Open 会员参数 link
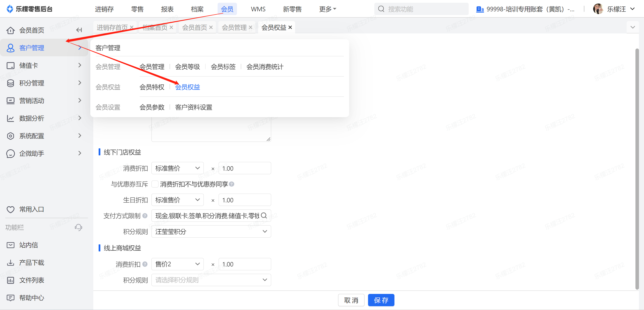The width and height of the screenshot is (644, 310). (x=152, y=107)
